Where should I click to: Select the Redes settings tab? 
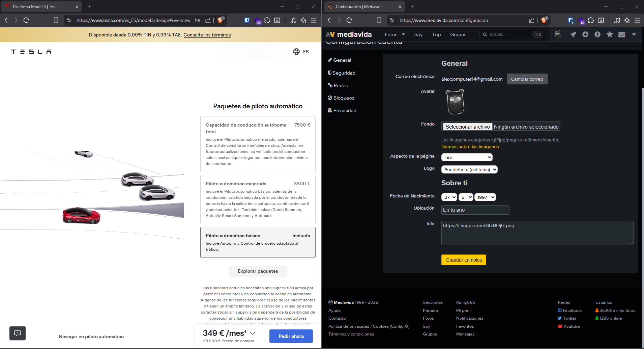pyautogui.click(x=338, y=85)
